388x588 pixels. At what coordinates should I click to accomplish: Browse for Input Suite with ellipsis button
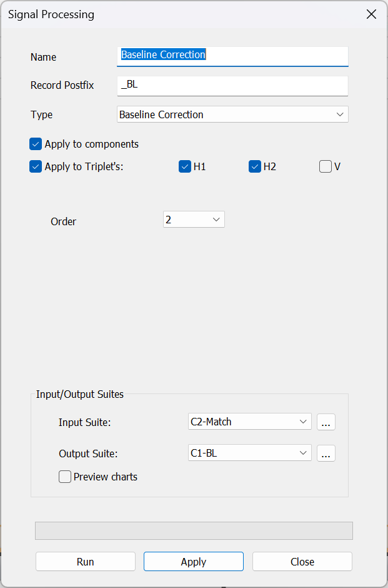(326, 422)
